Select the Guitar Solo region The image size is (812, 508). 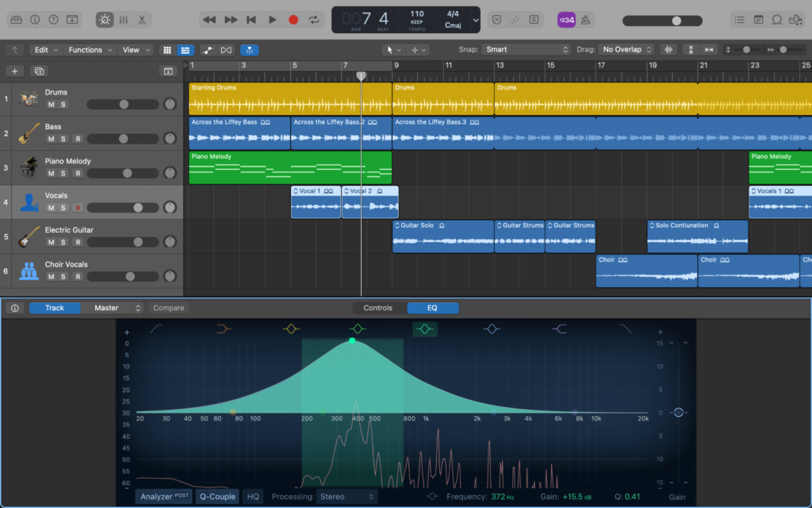(x=443, y=237)
